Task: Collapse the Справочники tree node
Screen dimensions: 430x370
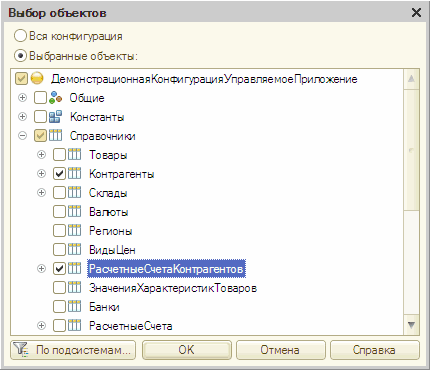Action: click(x=22, y=136)
